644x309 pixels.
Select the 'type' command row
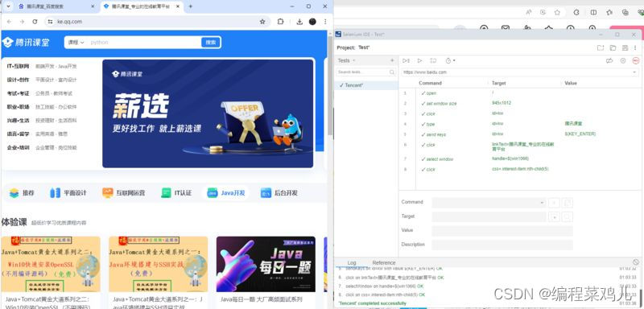point(519,124)
